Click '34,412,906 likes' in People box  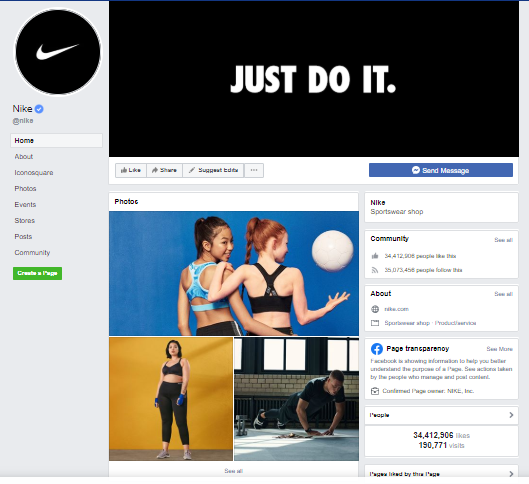point(441,435)
